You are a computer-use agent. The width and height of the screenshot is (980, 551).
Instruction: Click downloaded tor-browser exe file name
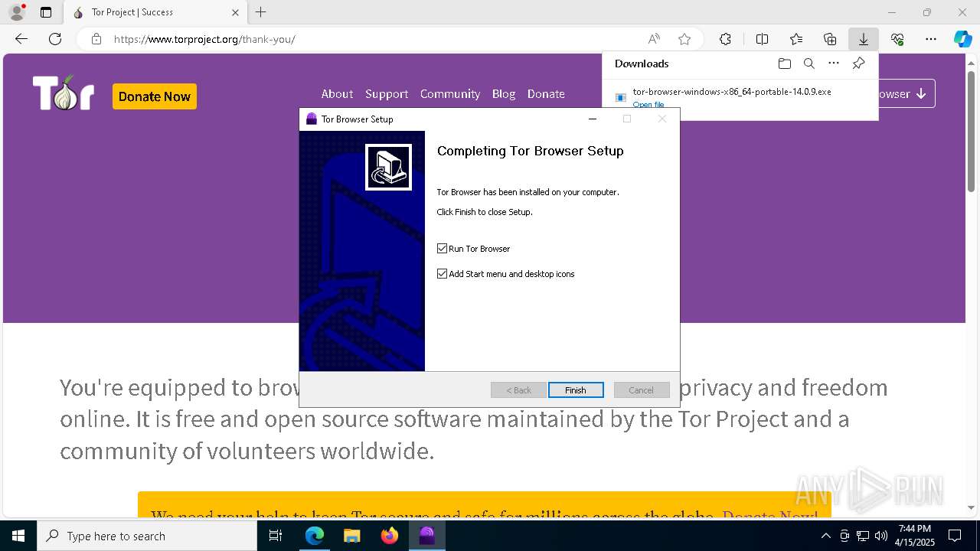tap(732, 92)
